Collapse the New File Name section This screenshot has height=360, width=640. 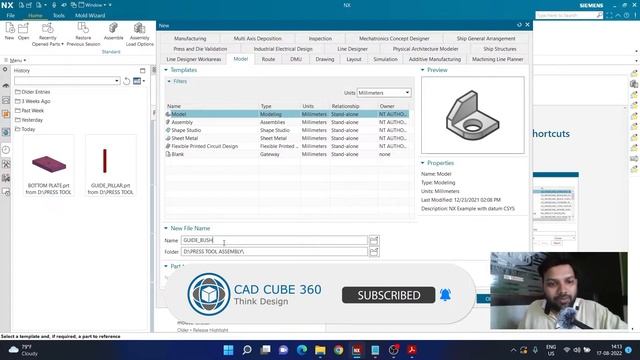[166, 228]
